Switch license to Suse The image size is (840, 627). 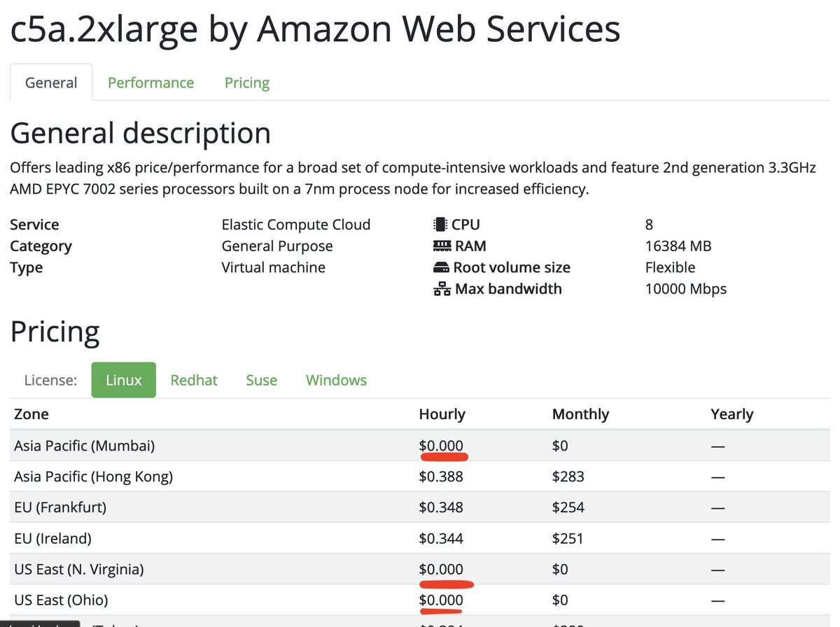pos(262,380)
